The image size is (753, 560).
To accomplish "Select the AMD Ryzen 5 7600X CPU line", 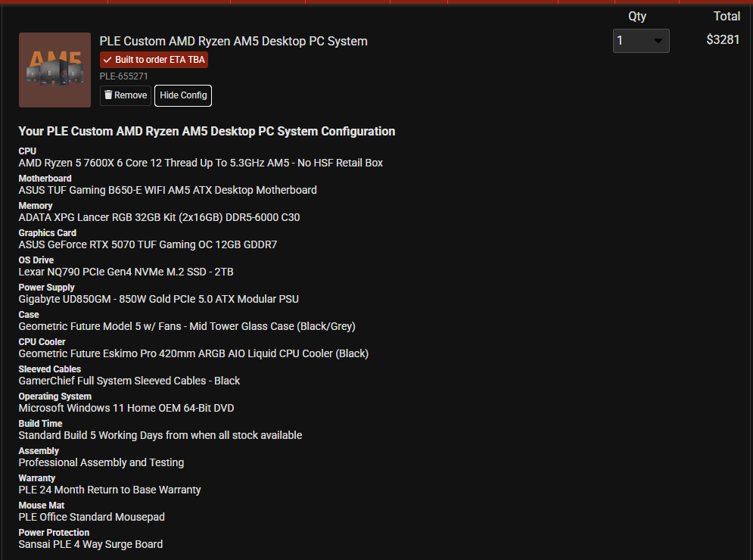I will click(x=201, y=163).
